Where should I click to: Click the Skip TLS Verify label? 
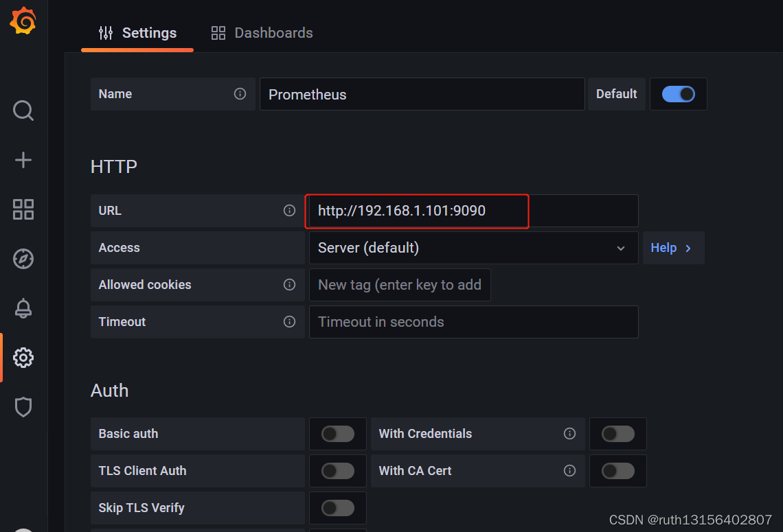(x=141, y=508)
